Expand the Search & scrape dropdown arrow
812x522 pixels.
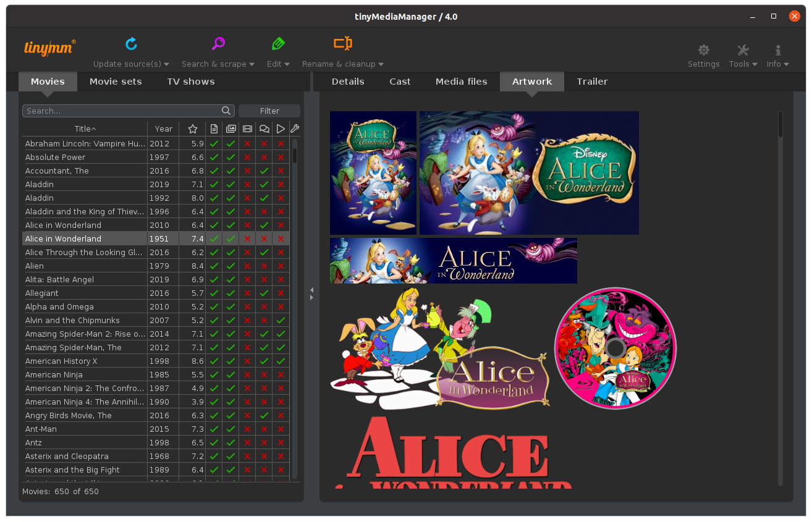252,64
